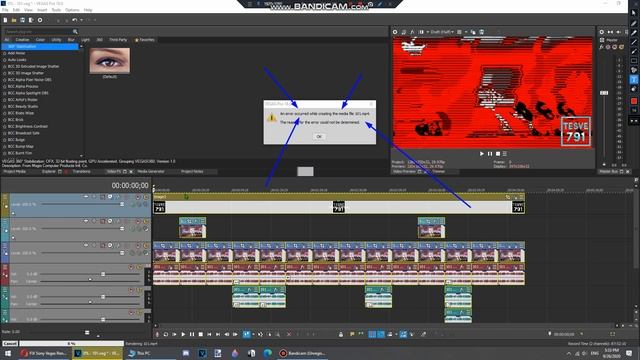Click the Copy snapshot icon in preview toolbar
The width and height of the screenshot is (640, 360).
[x=473, y=32]
